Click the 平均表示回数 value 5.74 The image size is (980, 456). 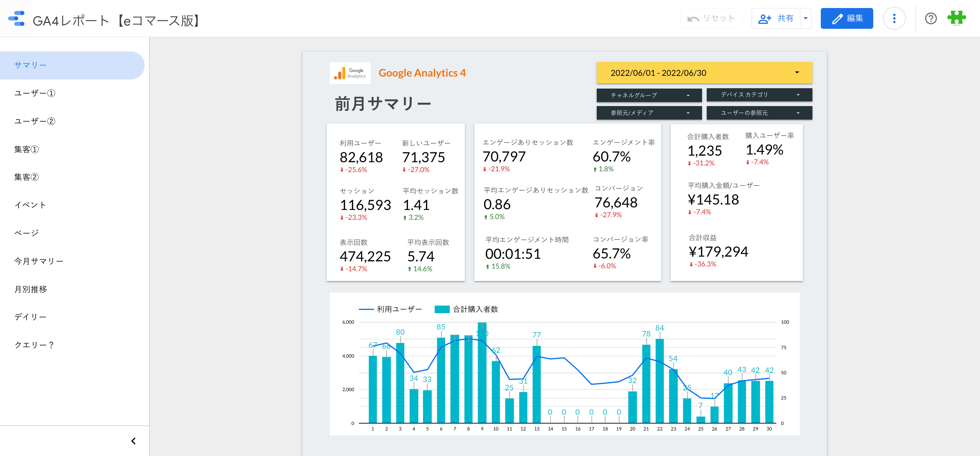(421, 257)
